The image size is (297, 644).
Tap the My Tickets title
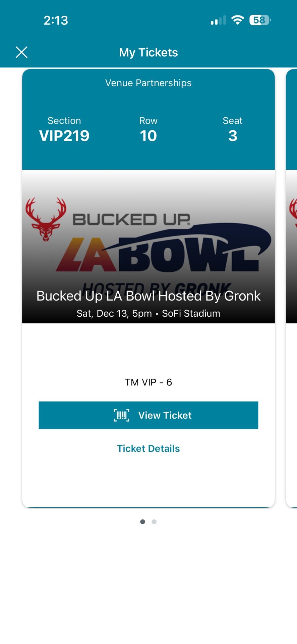pyautogui.click(x=148, y=52)
